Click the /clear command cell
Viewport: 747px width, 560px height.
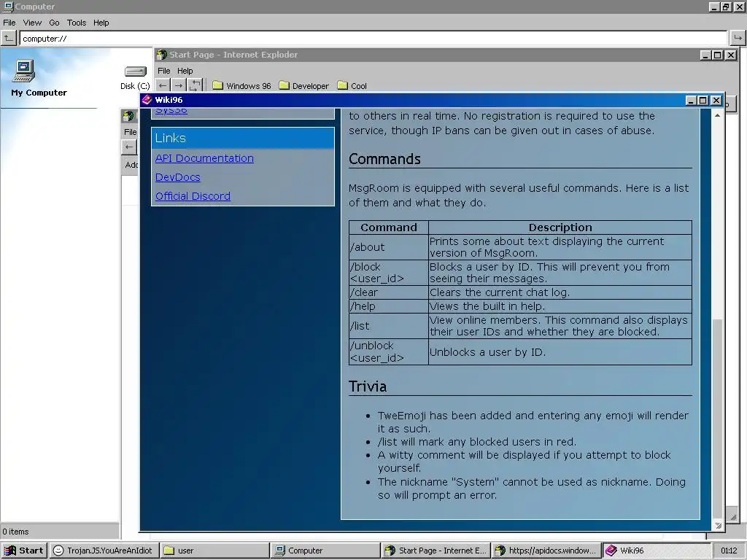pos(388,292)
